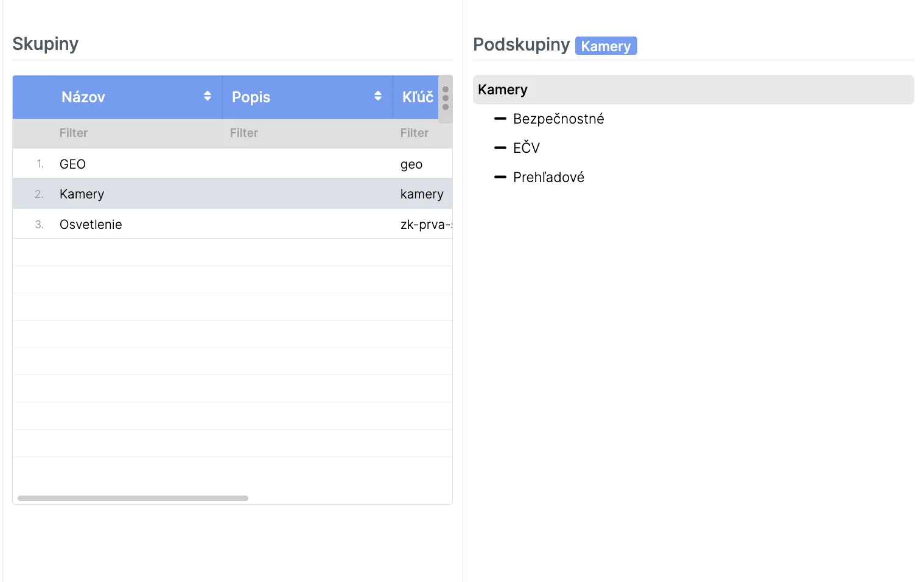The height and width of the screenshot is (582, 924).
Task: Click the Kamery badge next to Podskupiny
Action: point(606,46)
